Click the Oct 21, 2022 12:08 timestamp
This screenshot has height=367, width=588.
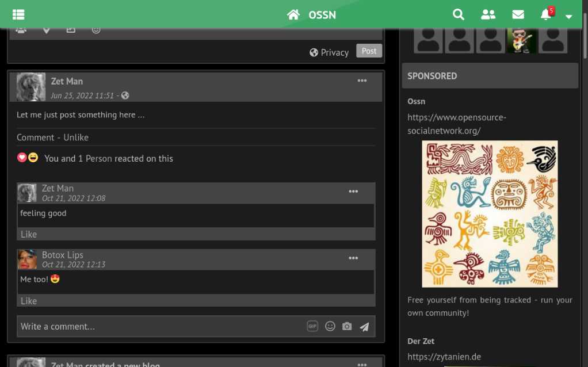tap(74, 198)
